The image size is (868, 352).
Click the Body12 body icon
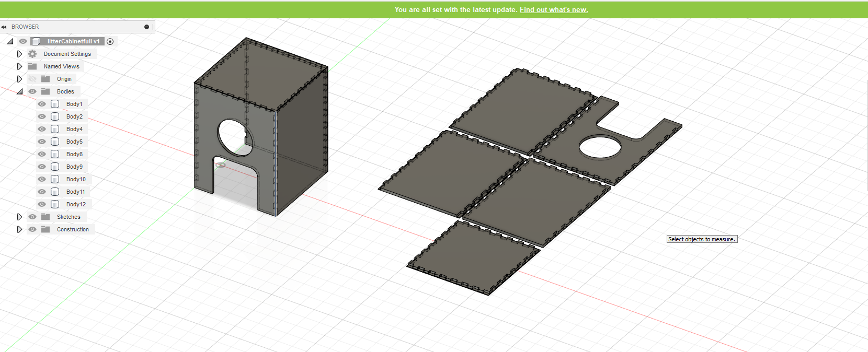click(55, 204)
